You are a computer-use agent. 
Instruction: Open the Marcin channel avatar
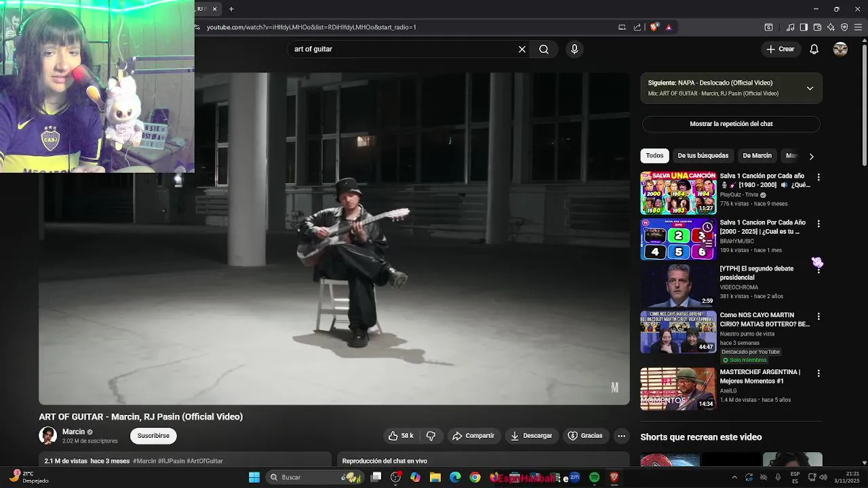pyautogui.click(x=47, y=436)
